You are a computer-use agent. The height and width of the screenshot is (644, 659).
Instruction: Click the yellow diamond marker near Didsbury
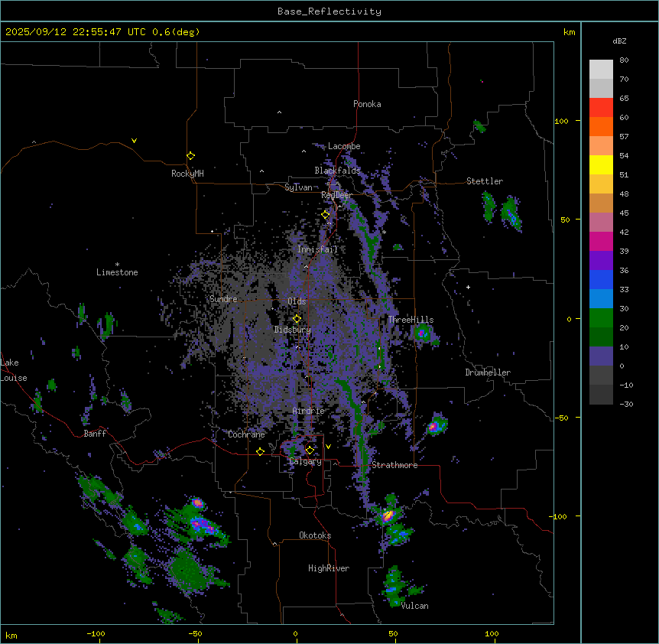[297, 319]
